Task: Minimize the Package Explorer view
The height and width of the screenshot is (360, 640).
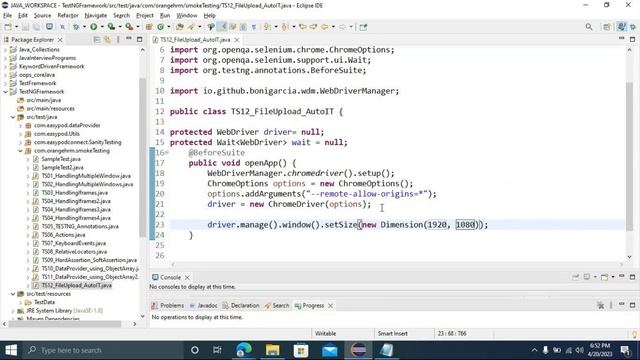Action: pos(129,39)
